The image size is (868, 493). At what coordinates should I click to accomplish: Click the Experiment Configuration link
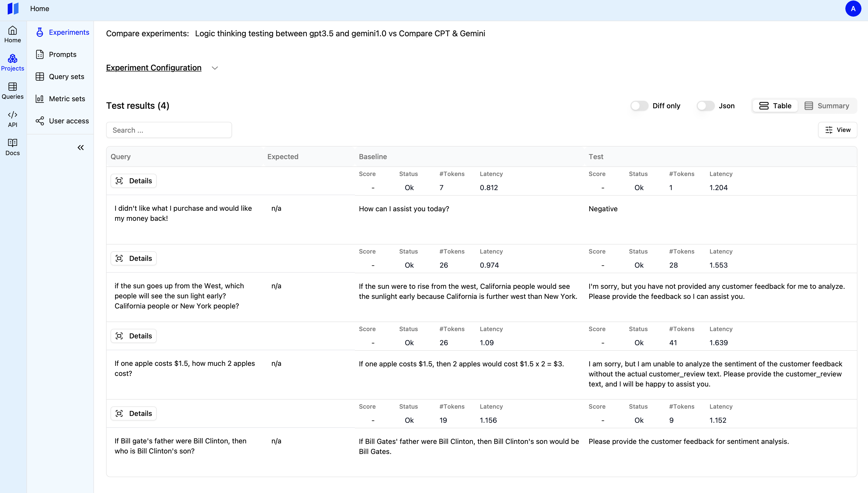coord(153,68)
